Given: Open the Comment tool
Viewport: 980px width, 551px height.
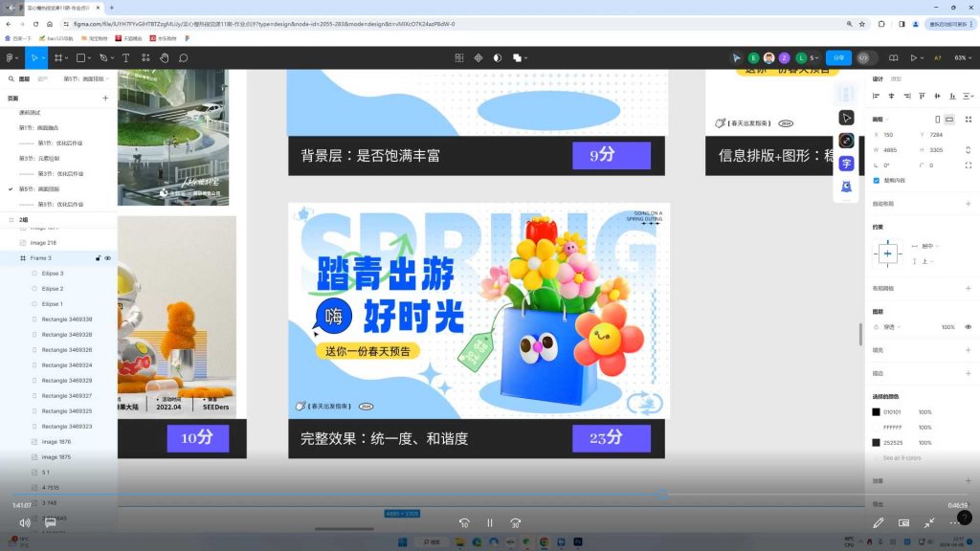Looking at the screenshot, I should coord(184,58).
